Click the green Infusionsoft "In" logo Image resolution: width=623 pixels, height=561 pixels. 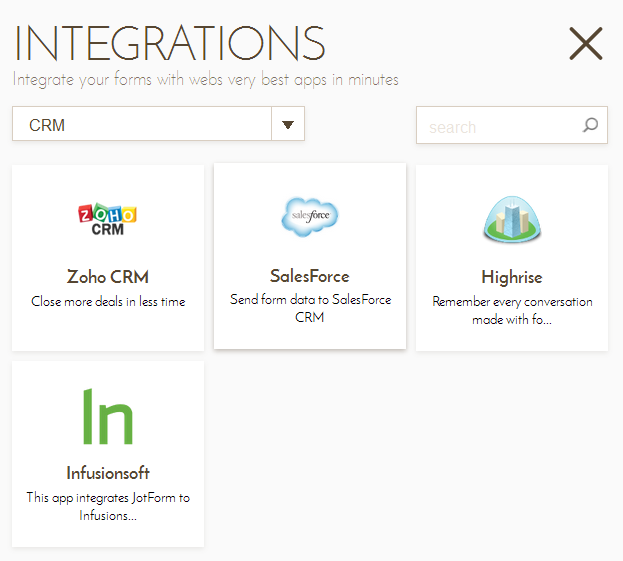coord(107,416)
